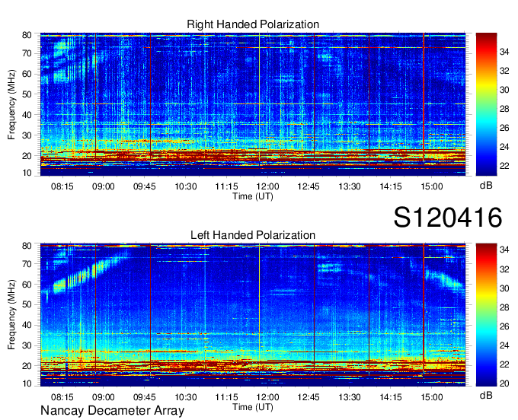
Task: Click the 34 value on top color bar
Action: tap(504, 52)
